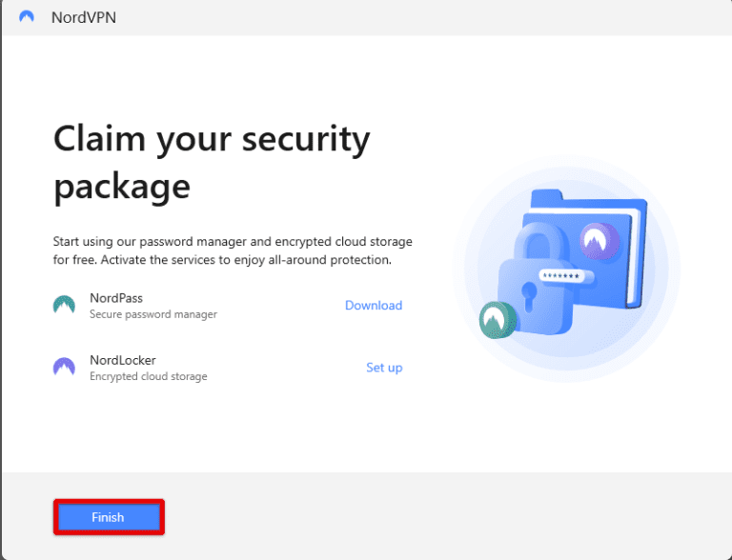Click the "Encrypted cloud storage" subtitle
This screenshot has height=560, width=732.
[x=148, y=376]
